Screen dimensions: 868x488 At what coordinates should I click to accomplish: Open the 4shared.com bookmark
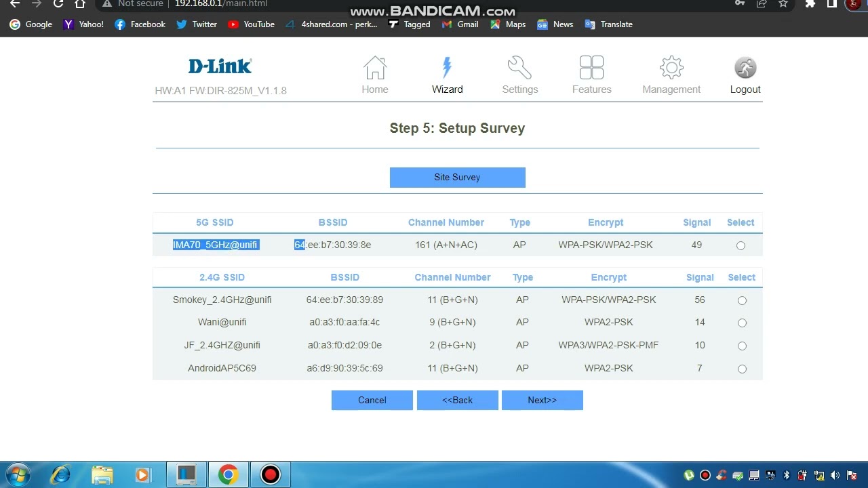pos(331,24)
